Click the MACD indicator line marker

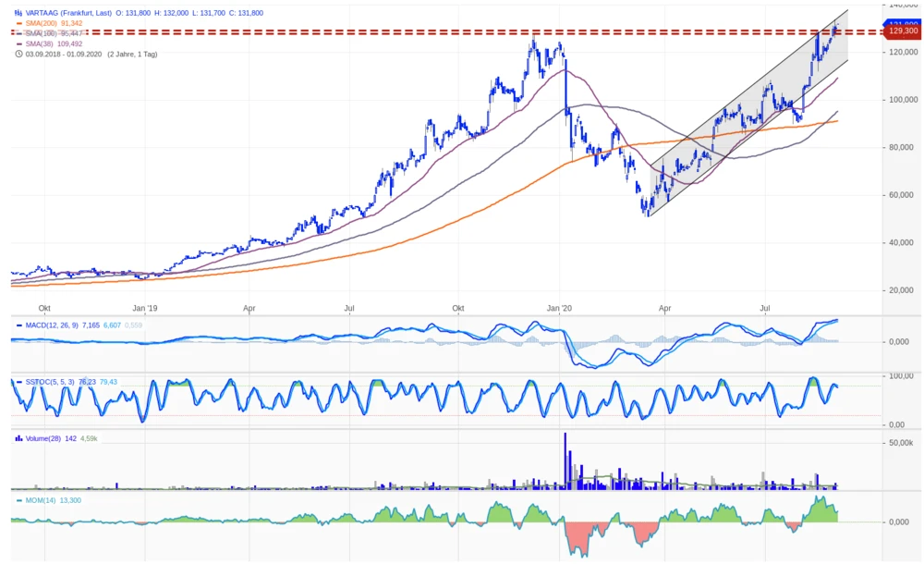[x=19, y=325]
